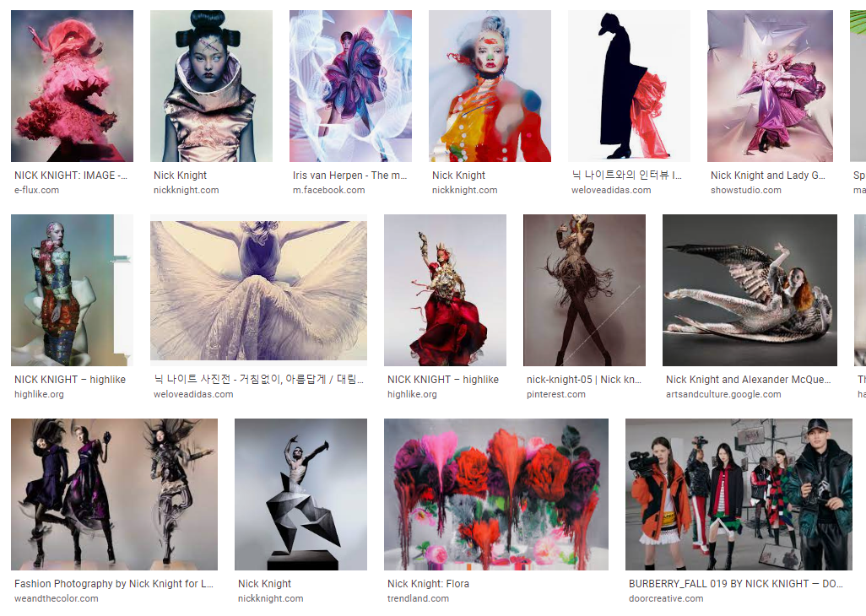Click nickknight.com link under geisha portrait
The width and height of the screenshot is (866, 616).
point(187,190)
